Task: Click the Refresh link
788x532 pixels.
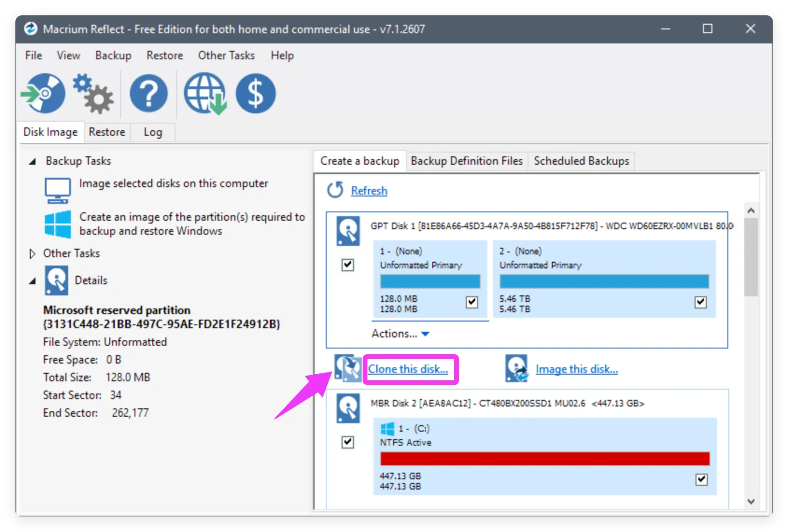Action: 369,191
